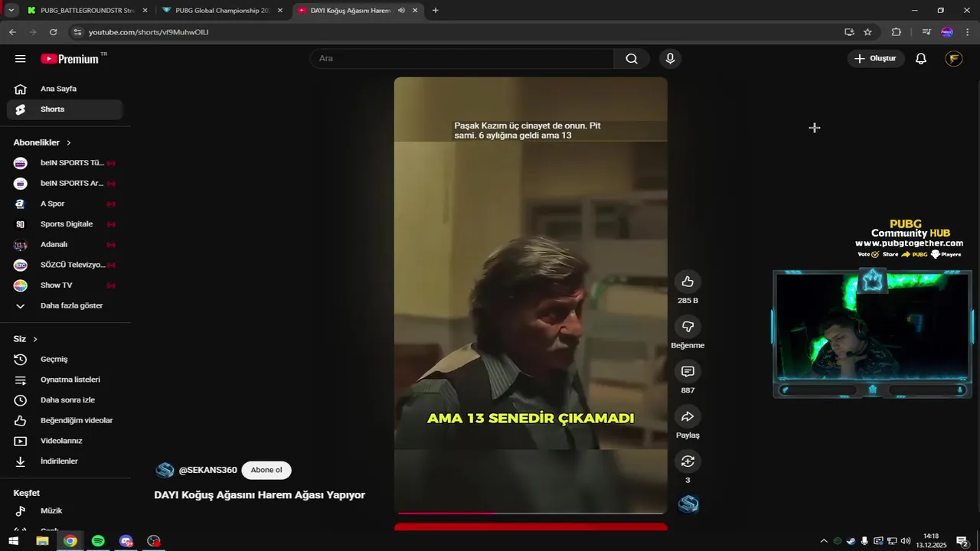The height and width of the screenshot is (551, 980).
Task: Switch to the PUBG_BATTLEGROUNDSTR tab
Action: tap(86, 11)
